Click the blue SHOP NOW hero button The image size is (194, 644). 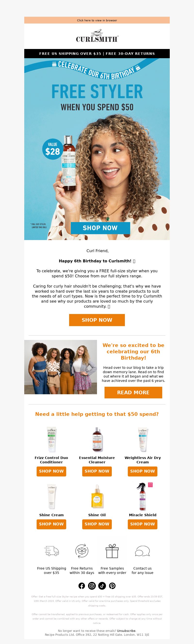coord(100,228)
